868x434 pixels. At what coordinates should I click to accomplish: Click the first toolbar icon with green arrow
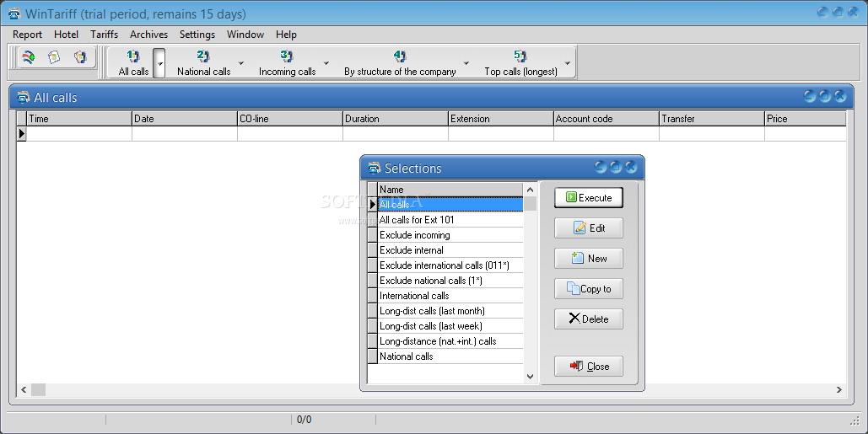[x=28, y=57]
